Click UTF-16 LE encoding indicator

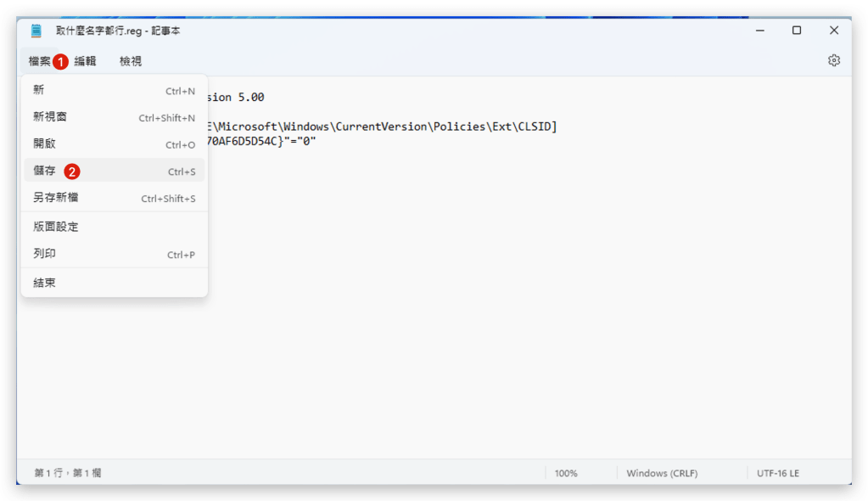click(x=778, y=473)
